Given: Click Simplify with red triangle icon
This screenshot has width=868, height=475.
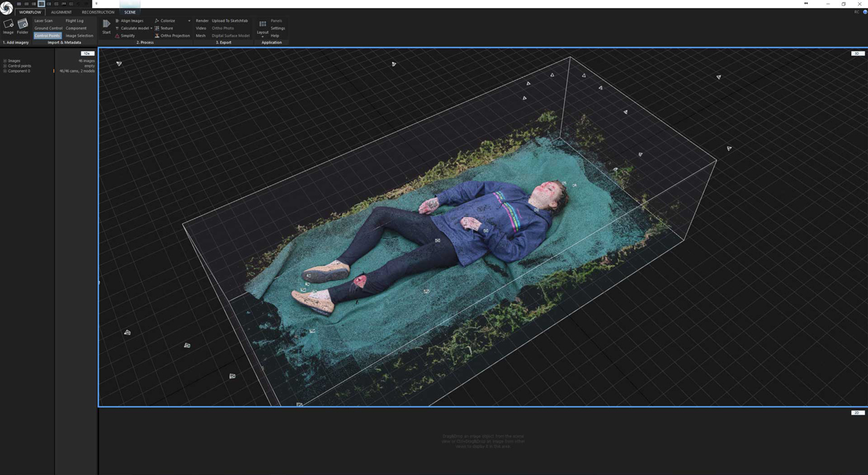Looking at the screenshot, I should pyautogui.click(x=125, y=36).
